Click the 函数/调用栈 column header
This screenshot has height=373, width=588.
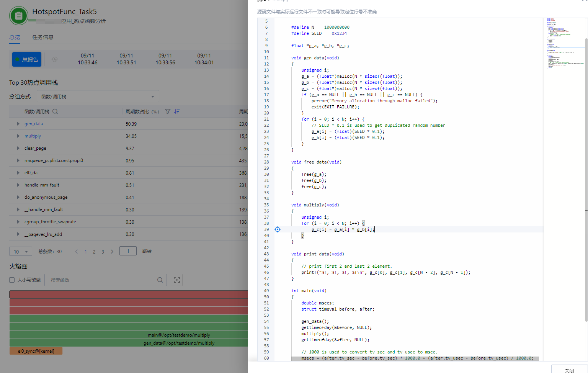point(37,111)
